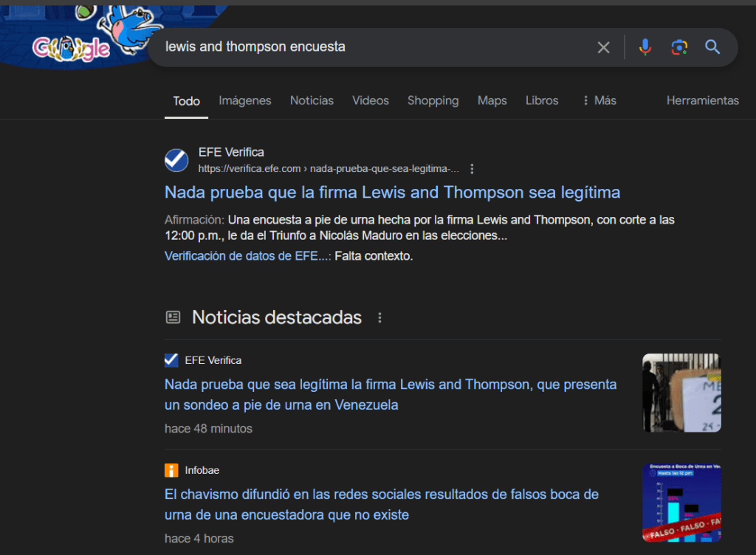
Task: Open the Videos tab
Action: (x=371, y=100)
